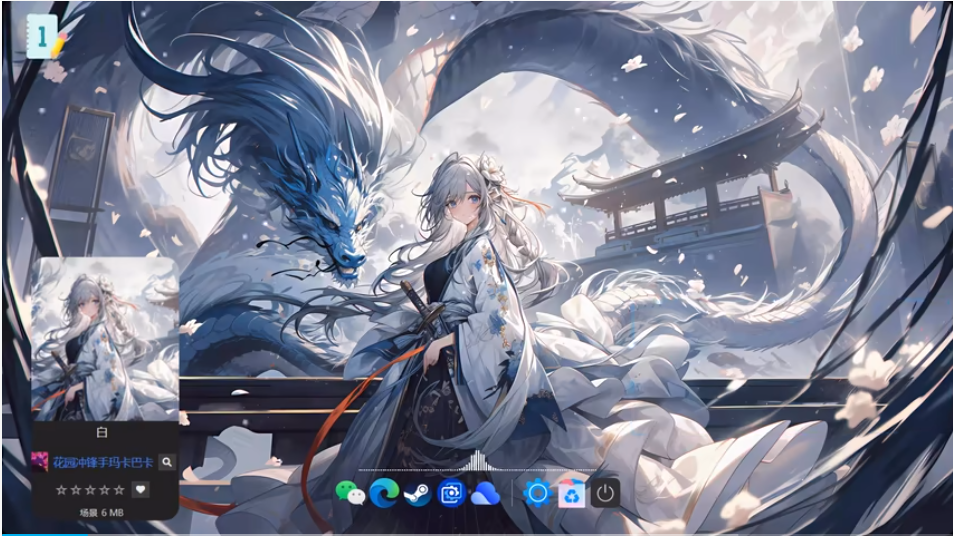953x536 pixels.
Task: Open the blue cloud drive icon
Action: coord(485,494)
